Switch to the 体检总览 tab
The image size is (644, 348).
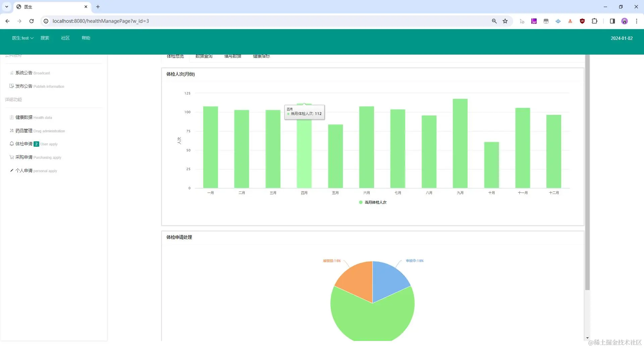[175, 57]
